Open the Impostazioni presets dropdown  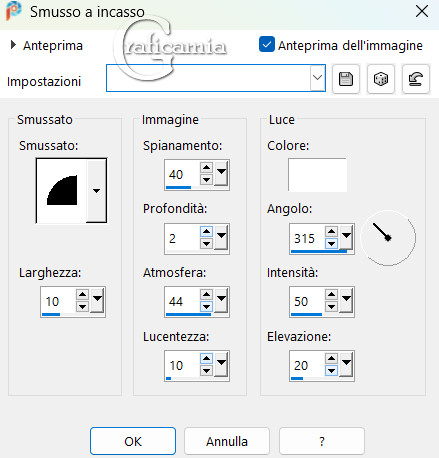317,78
